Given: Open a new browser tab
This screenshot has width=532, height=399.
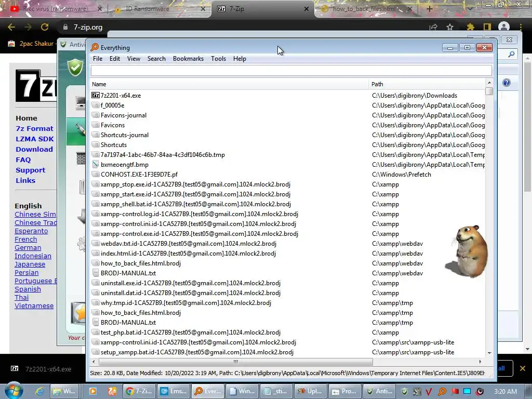Looking at the screenshot, I should (x=429, y=9).
